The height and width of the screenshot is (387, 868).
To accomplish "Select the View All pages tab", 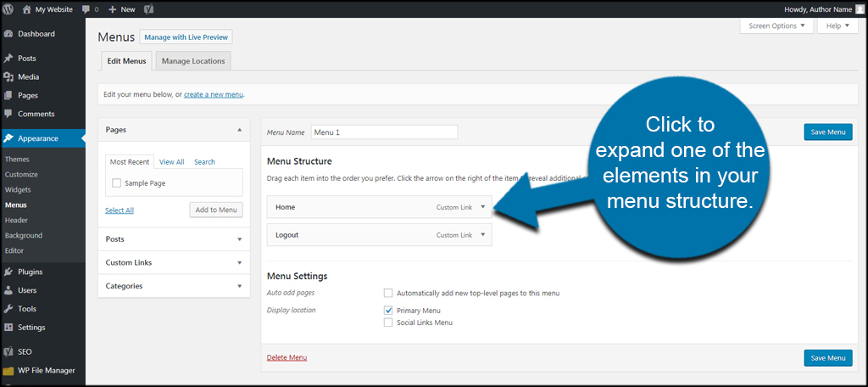I will 171,162.
